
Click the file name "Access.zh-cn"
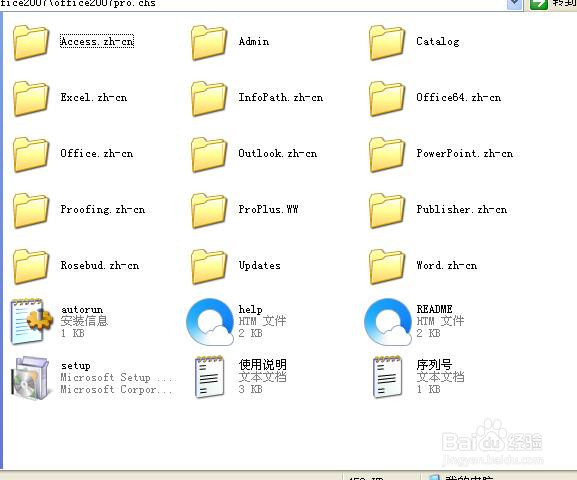click(x=97, y=41)
